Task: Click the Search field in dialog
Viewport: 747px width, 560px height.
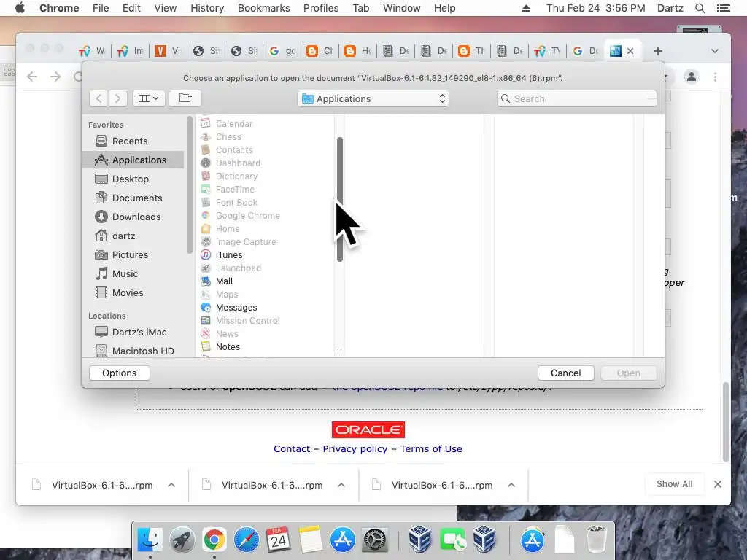Action: pos(576,98)
